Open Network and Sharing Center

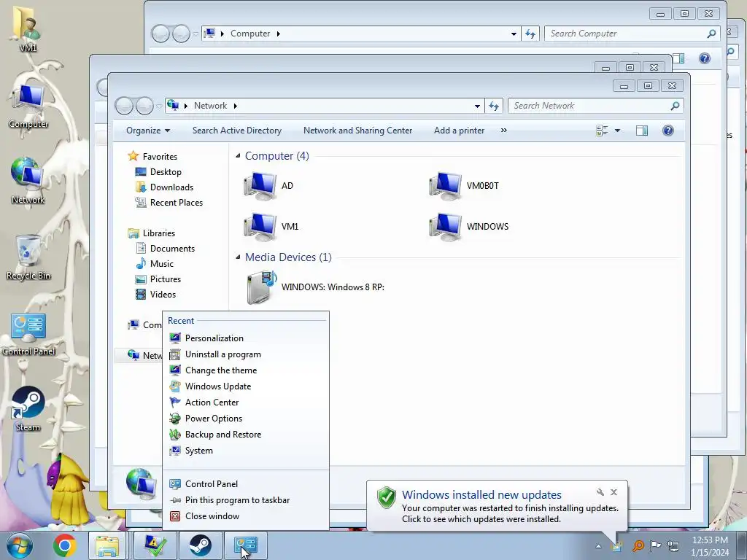click(x=357, y=131)
